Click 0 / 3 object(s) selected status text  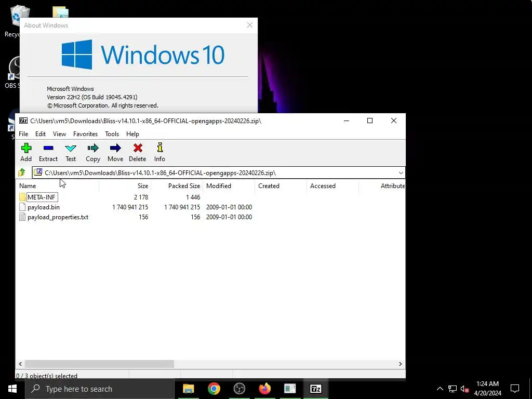[x=47, y=376]
